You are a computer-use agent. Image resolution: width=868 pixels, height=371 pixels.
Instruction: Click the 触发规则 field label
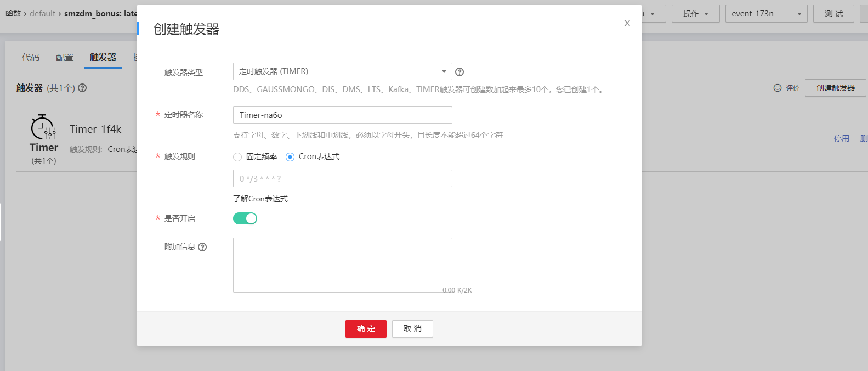click(x=180, y=156)
